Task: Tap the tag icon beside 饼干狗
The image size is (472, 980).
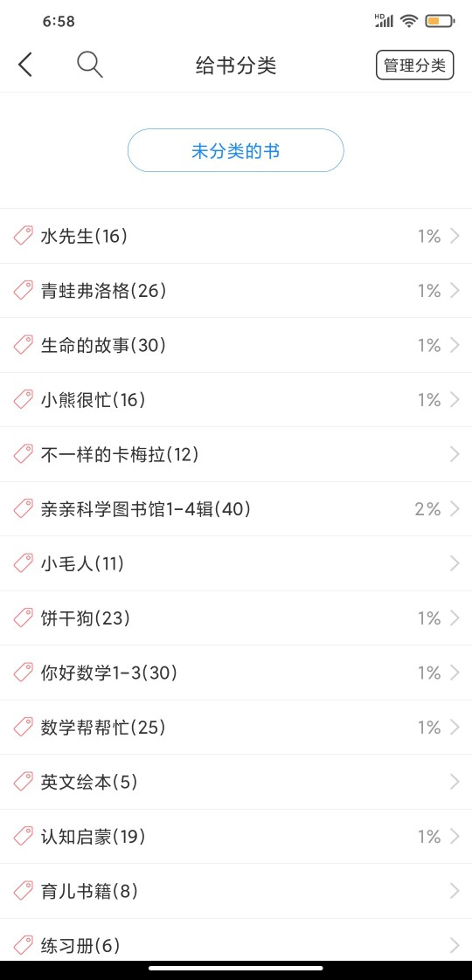Action: coord(23,618)
